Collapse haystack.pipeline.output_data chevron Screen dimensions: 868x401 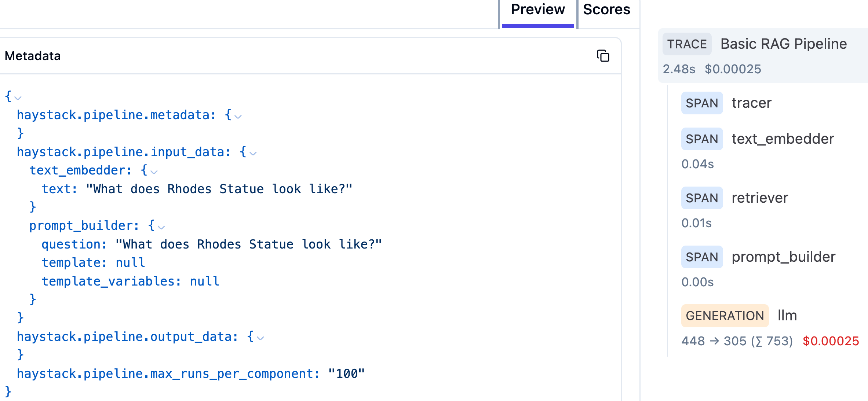pos(260,338)
